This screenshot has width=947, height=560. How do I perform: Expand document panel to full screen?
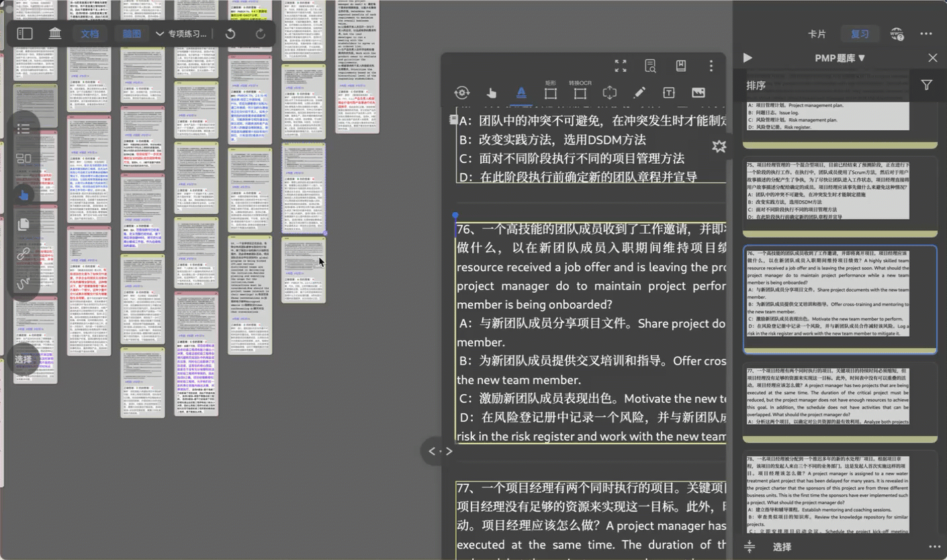[621, 66]
